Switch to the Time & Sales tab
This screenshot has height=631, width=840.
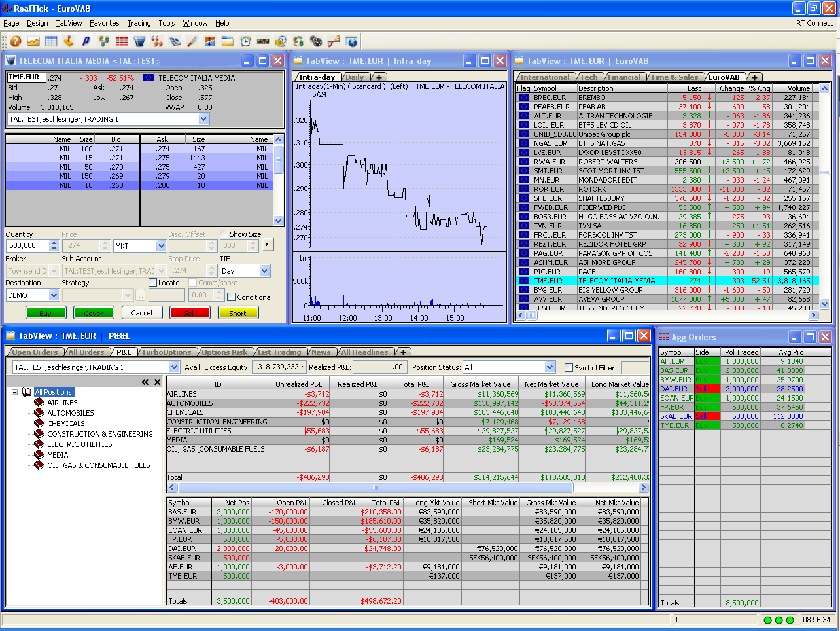click(674, 77)
